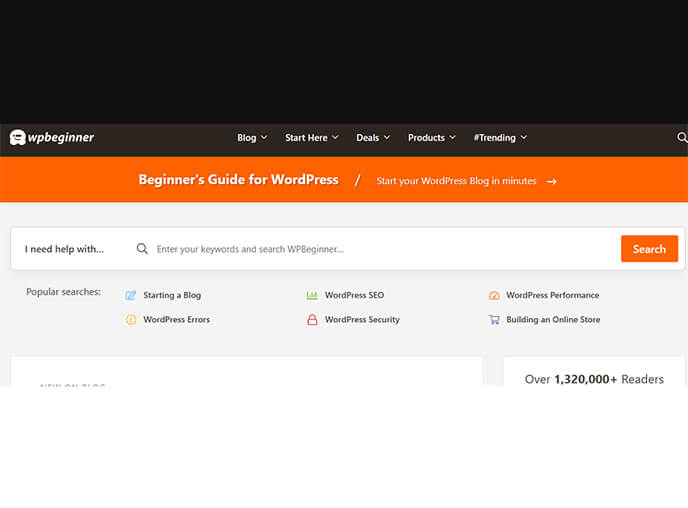Expand the Blog menu chevron
This screenshot has height=508, width=688.
[x=264, y=138]
